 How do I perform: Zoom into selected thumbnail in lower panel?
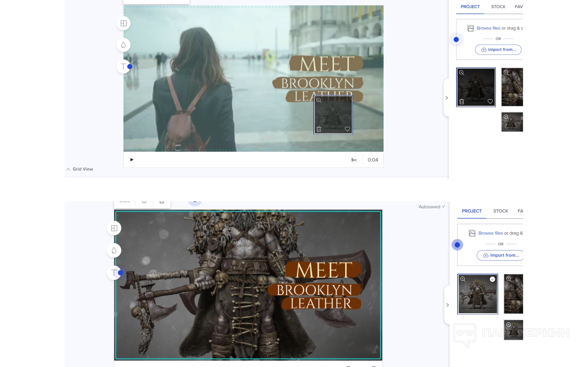click(463, 279)
